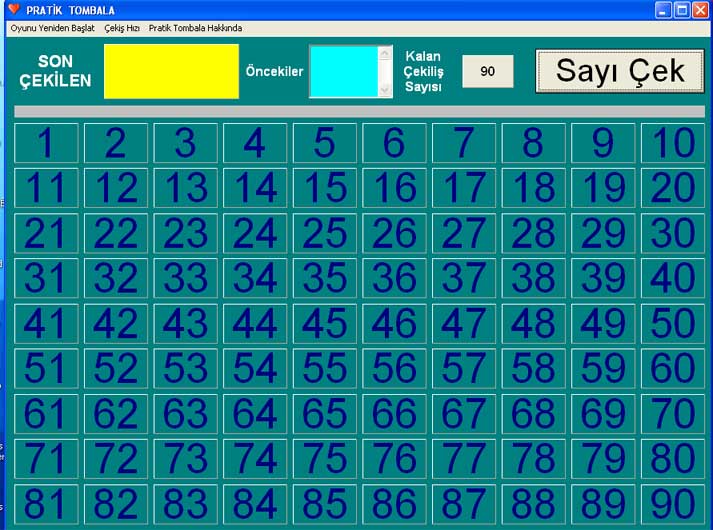Viewport: 713px width, 530px height.
Task: Select number tile 1
Action: pyautogui.click(x=46, y=143)
